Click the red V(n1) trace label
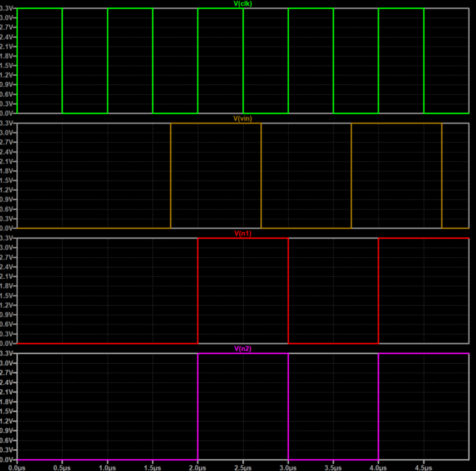The image size is (476, 471). pos(242,234)
